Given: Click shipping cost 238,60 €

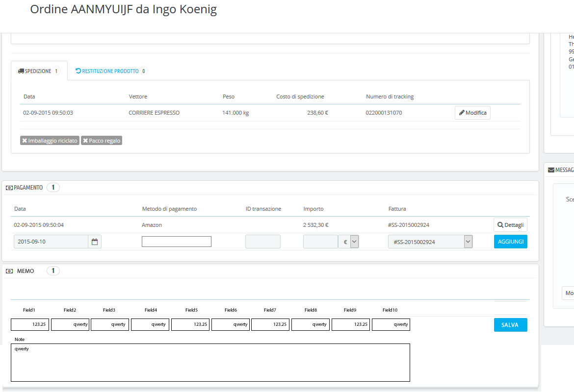Looking at the screenshot, I should [318, 113].
